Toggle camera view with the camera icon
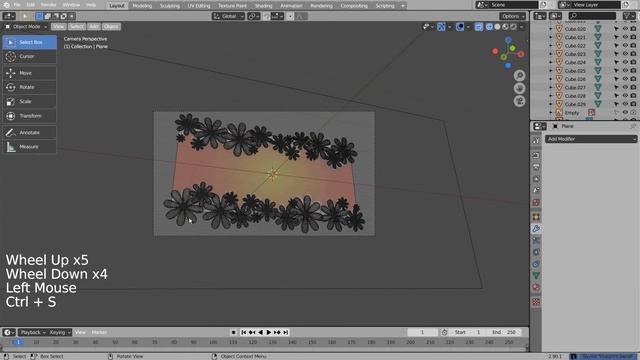 tap(519, 101)
